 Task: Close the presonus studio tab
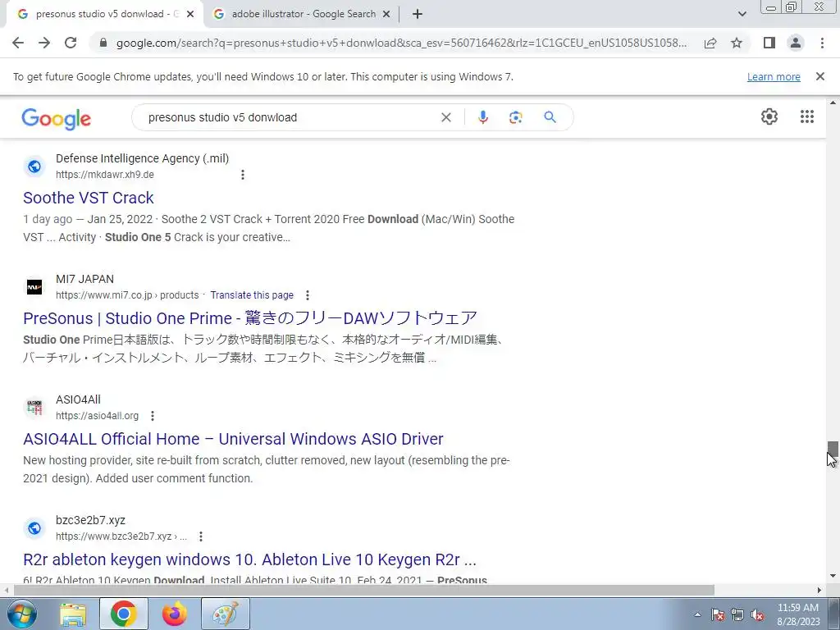190,15
